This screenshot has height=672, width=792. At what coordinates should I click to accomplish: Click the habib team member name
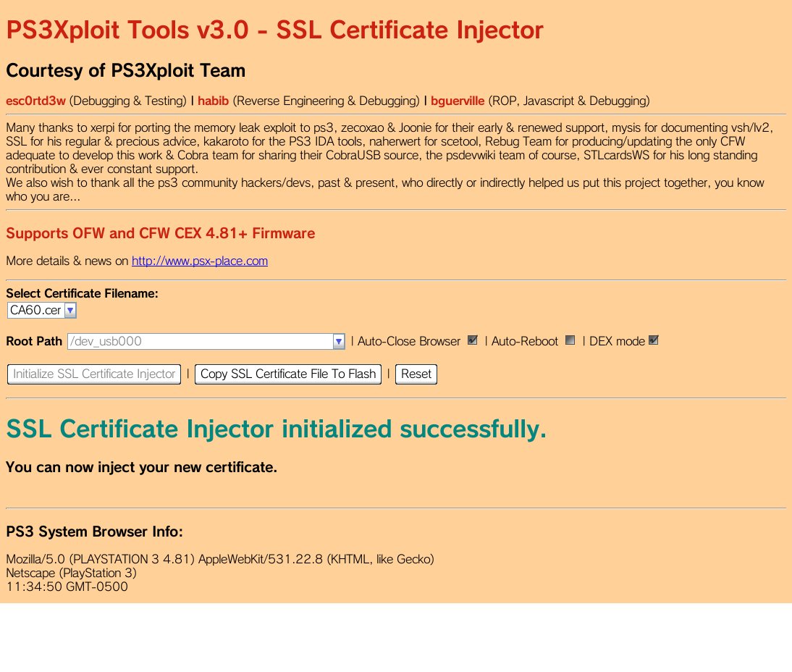pyautogui.click(x=213, y=101)
